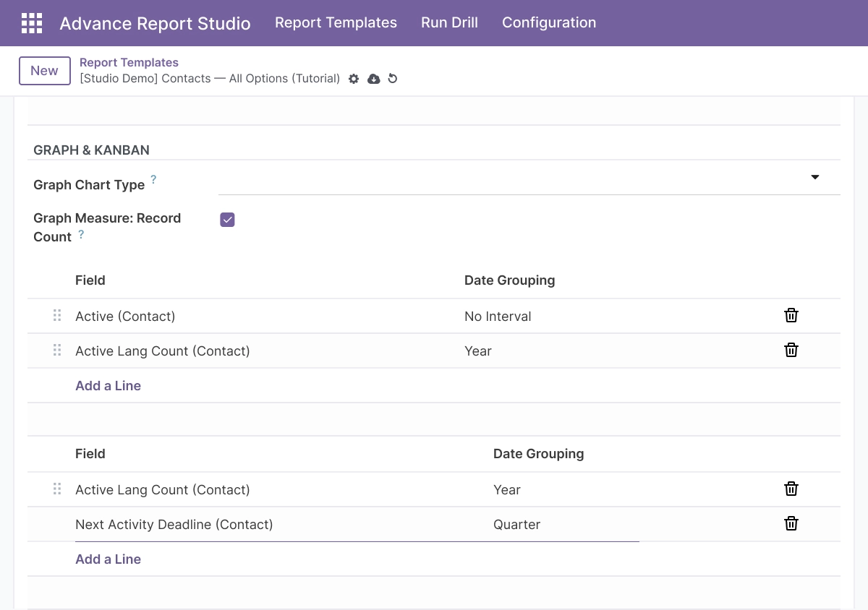
Task: Click Add a Line in first table
Action: click(108, 386)
